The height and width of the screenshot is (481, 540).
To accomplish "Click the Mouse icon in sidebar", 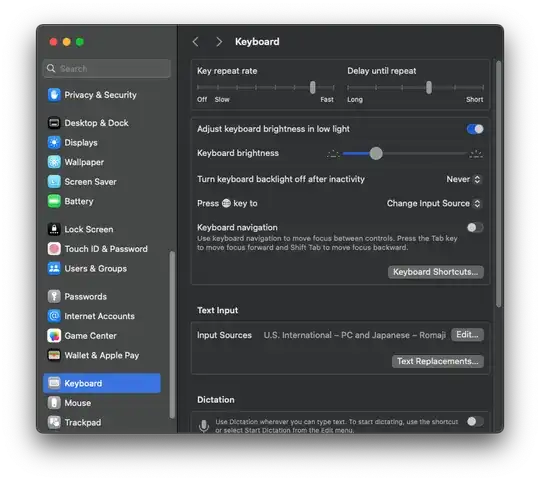I will click(54, 403).
